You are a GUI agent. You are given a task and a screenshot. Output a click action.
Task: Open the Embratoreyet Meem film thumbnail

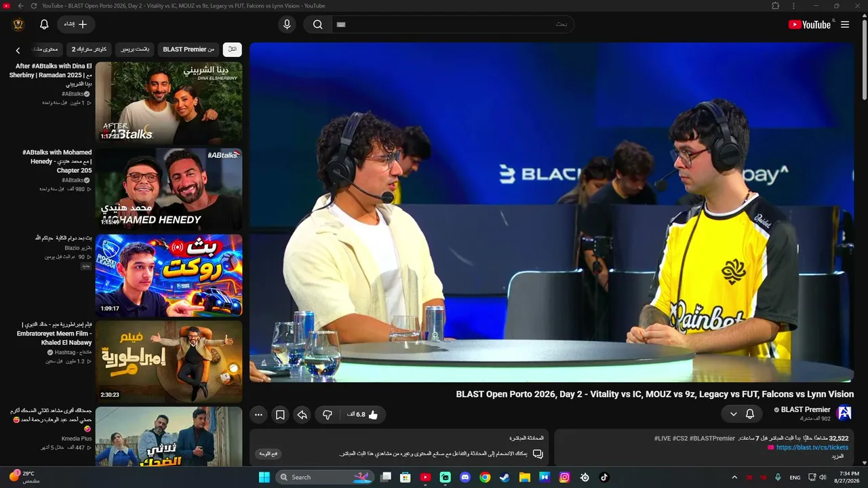click(169, 362)
